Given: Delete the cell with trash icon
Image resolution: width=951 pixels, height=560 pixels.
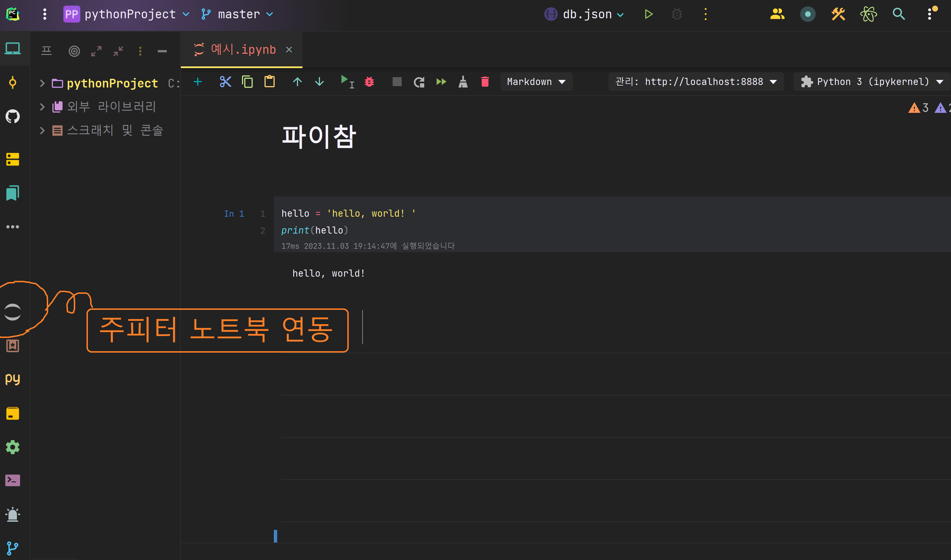Looking at the screenshot, I should click(x=485, y=82).
